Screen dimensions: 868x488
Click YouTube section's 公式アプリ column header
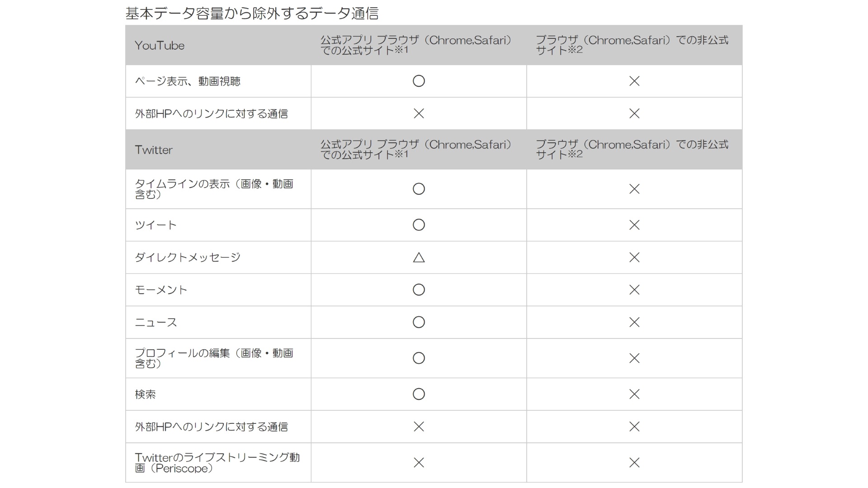[x=416, y=45]
